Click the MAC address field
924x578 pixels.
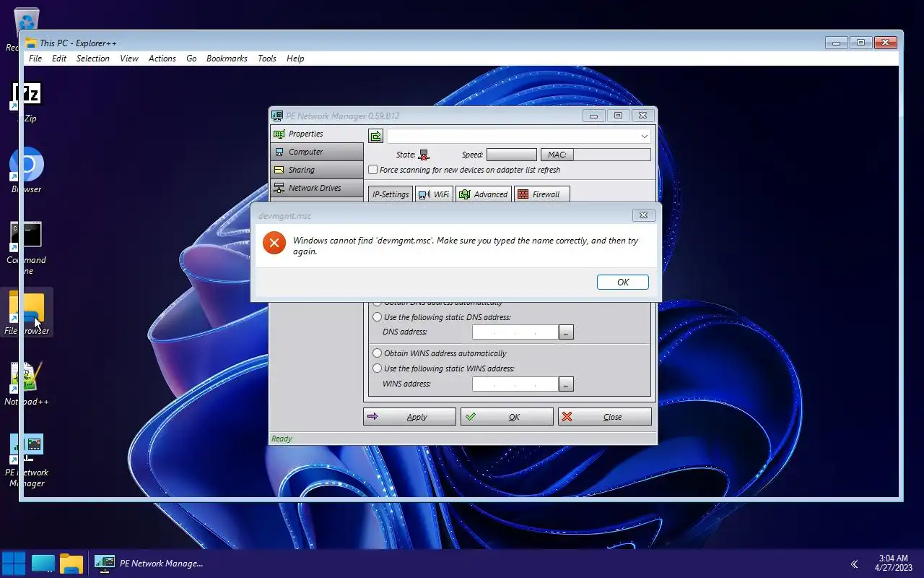point(612,155)
